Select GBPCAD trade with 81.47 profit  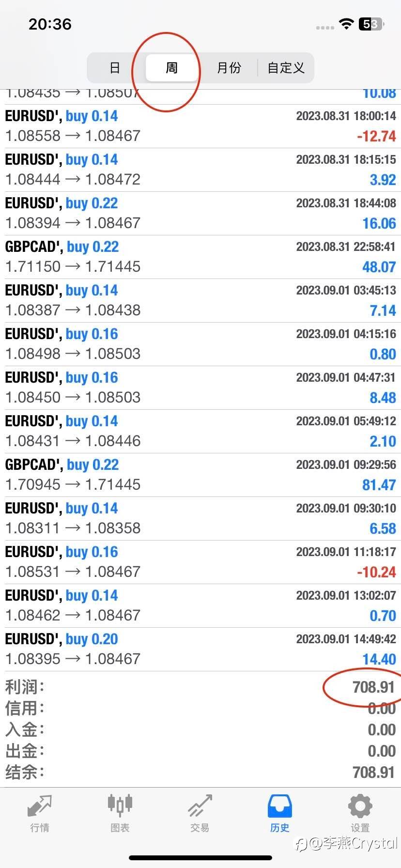coord(200,475)
